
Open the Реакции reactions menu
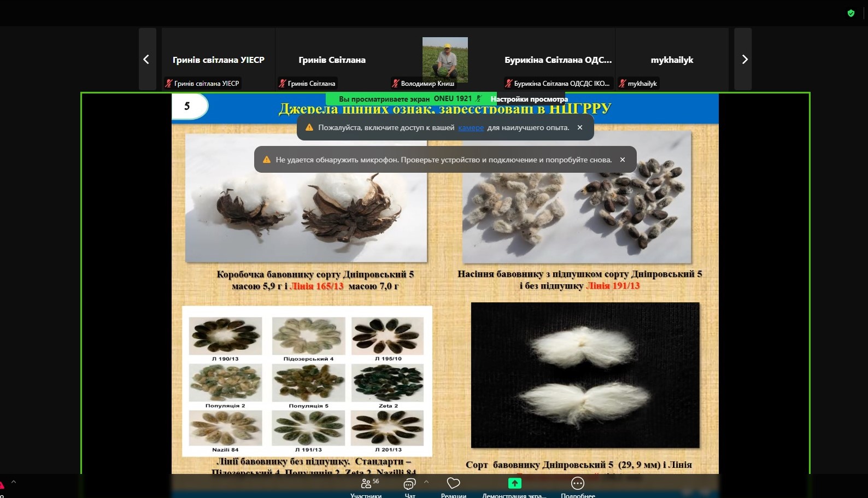tap(453, 486)
